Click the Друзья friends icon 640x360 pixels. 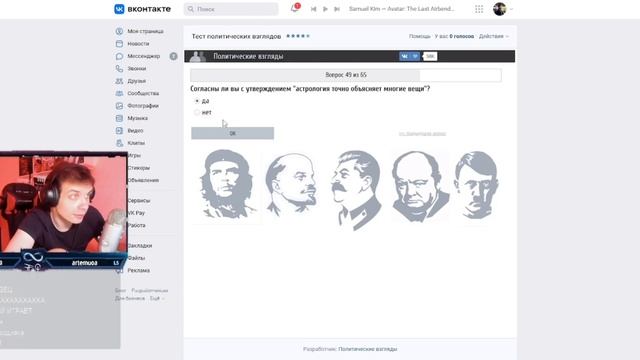pyautogui.click(x=119, y=81)
